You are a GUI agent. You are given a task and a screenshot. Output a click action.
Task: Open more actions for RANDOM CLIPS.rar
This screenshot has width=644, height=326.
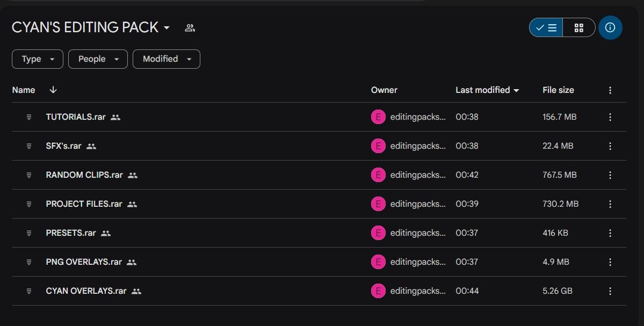[610, 175]
